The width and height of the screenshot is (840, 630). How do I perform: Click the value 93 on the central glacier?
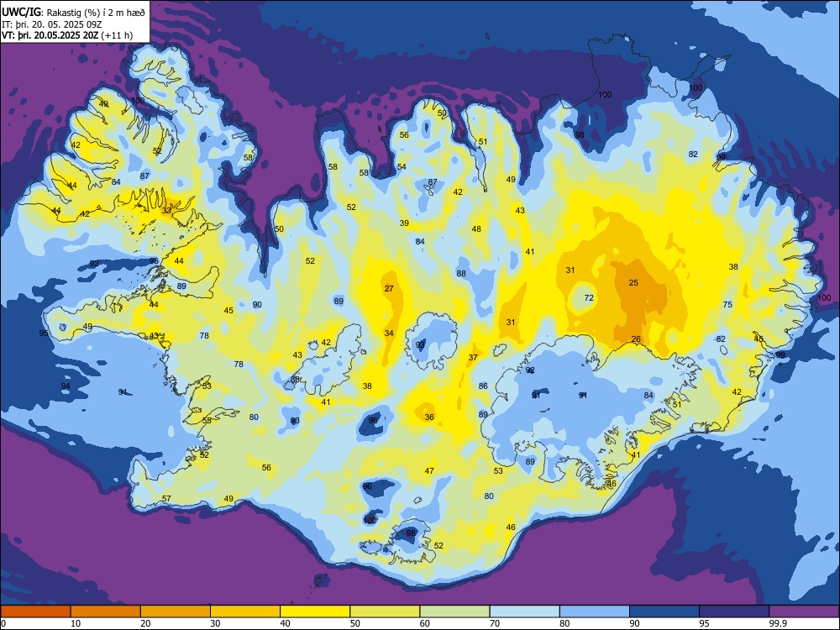(x=420, y=345)
